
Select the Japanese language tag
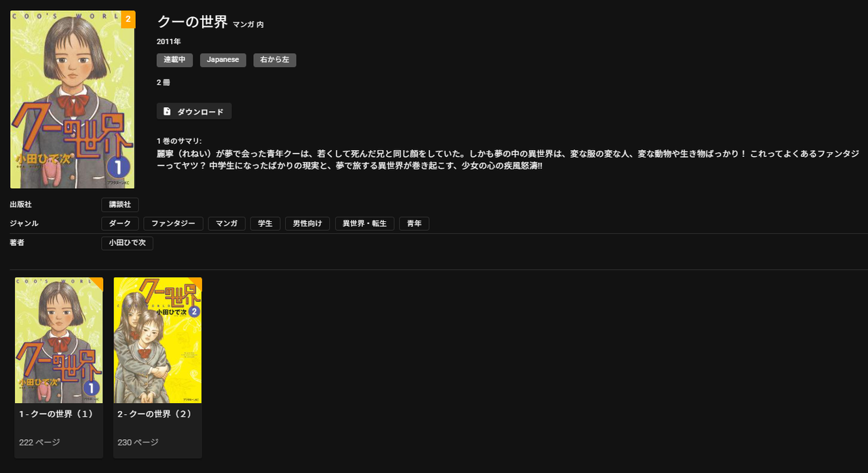click(223, 60)
